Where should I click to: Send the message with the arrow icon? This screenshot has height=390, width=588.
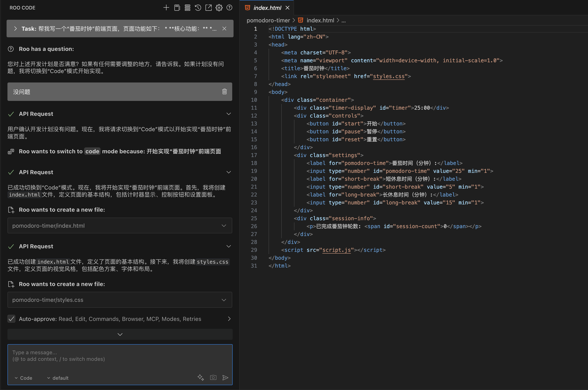tap(226, 377)
